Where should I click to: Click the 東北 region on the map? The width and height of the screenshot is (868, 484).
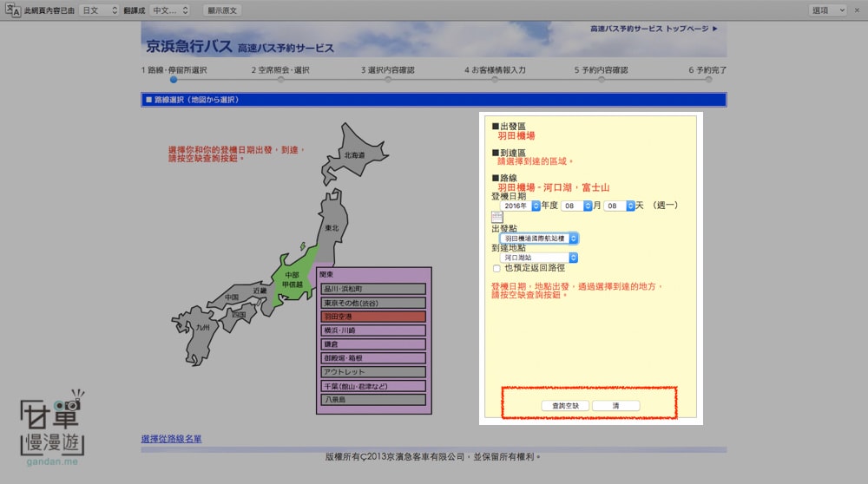pos(332,226)
